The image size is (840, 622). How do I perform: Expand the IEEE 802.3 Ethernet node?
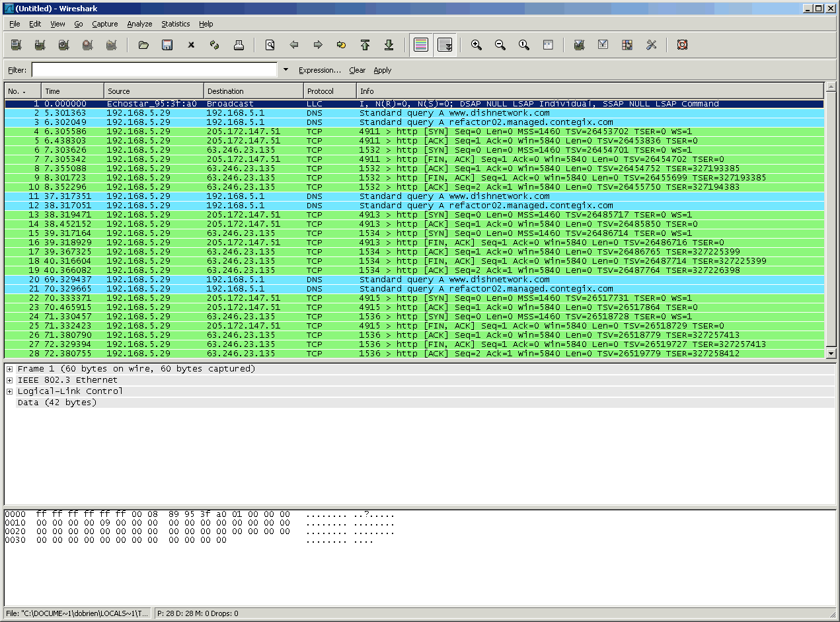10,380
